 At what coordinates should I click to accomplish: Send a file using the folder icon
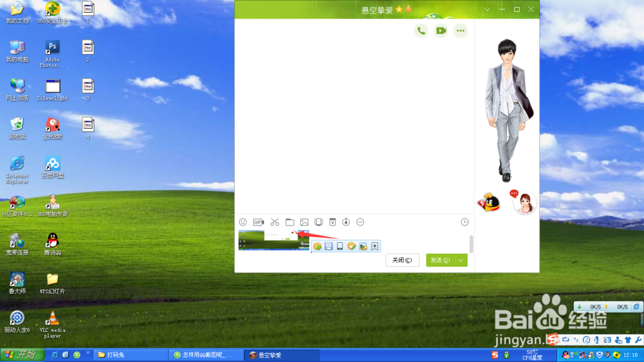coord(290,222)
